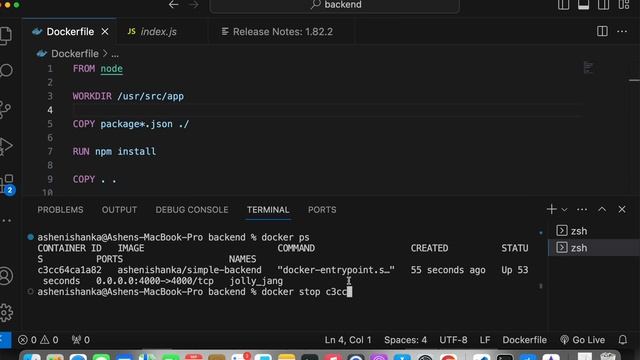The image size is (640, 360).
Task: Open the launch profile dropdown arrow
Action: [564, 210]
